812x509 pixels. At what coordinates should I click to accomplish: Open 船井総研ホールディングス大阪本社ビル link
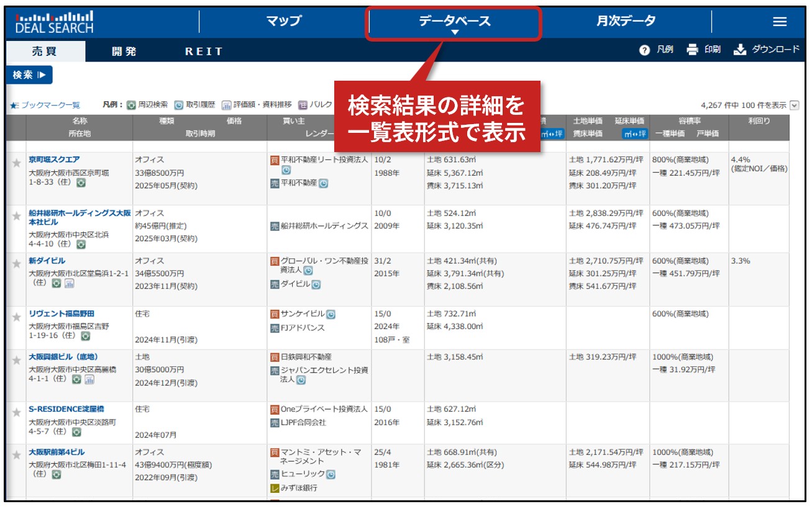pos(80,217)
